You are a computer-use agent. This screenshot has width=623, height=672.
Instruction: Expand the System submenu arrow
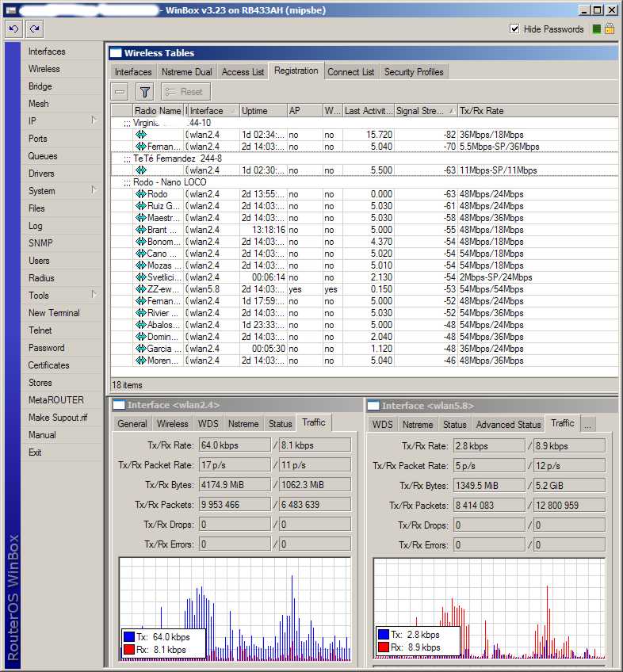pos(94,190)
